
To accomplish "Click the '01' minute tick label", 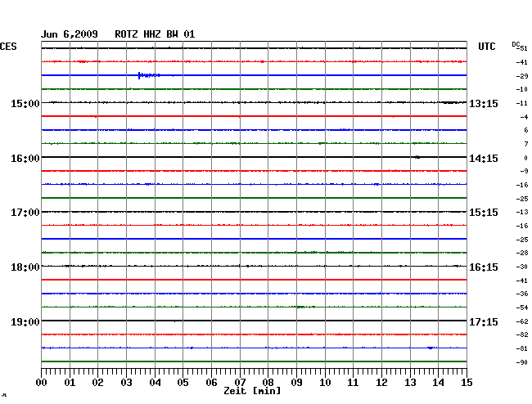I will pos(70,383).
